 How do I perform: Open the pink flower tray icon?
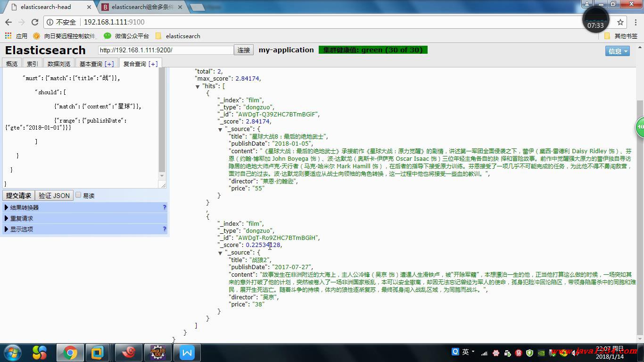pos(496,353)
